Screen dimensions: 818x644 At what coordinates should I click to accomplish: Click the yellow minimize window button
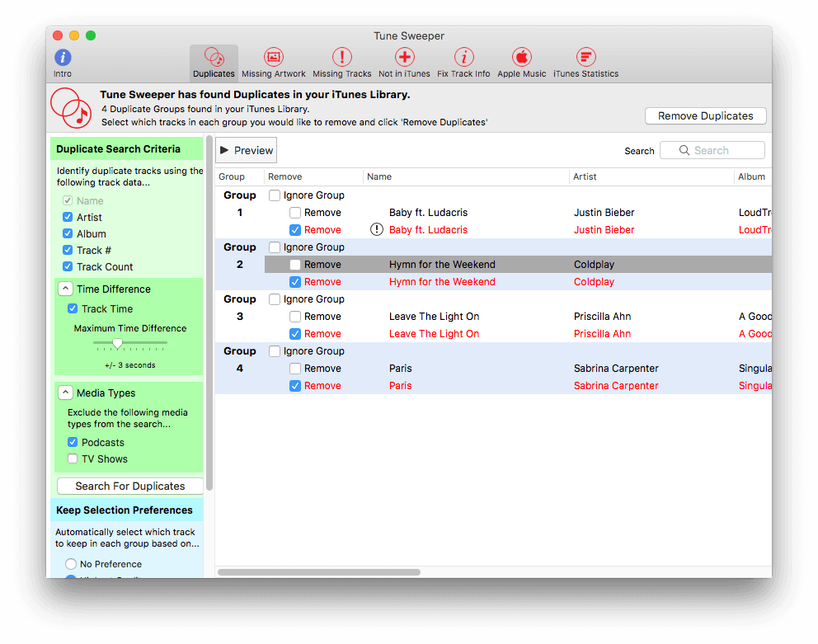click(74, 35)
